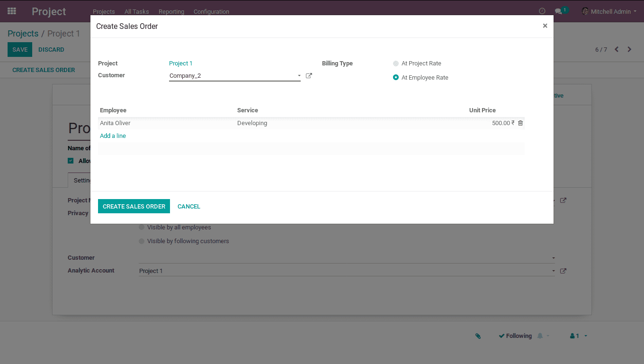Open the Projects menu
The image size is (644, 364).
coord(104,11)
